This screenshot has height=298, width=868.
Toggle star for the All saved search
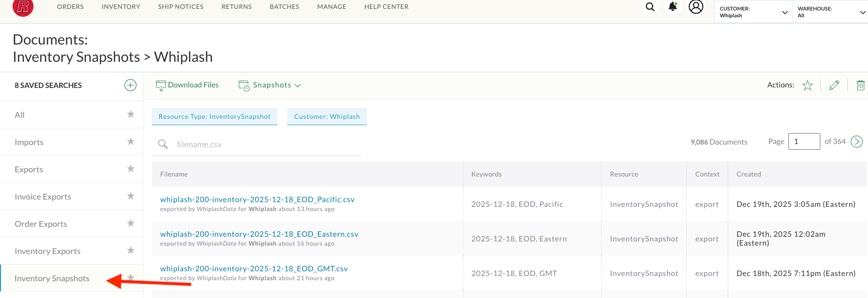[x=130, y=114]
